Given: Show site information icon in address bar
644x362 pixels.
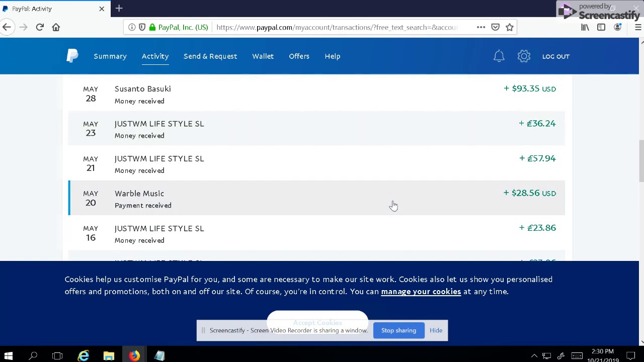Looking at the screenshot, I should [x=132, y=27].
